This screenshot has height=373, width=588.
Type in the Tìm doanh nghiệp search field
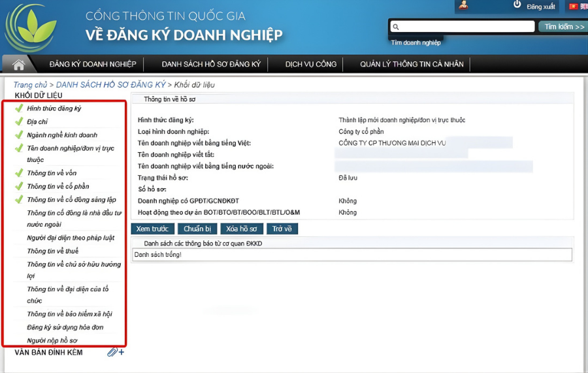tap(467, 27)
